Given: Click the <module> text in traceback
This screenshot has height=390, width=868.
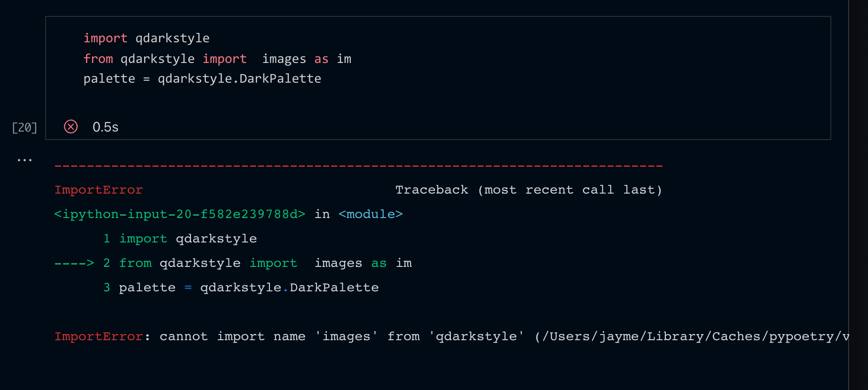Looking at the screenshot, I should coord(371,214).
